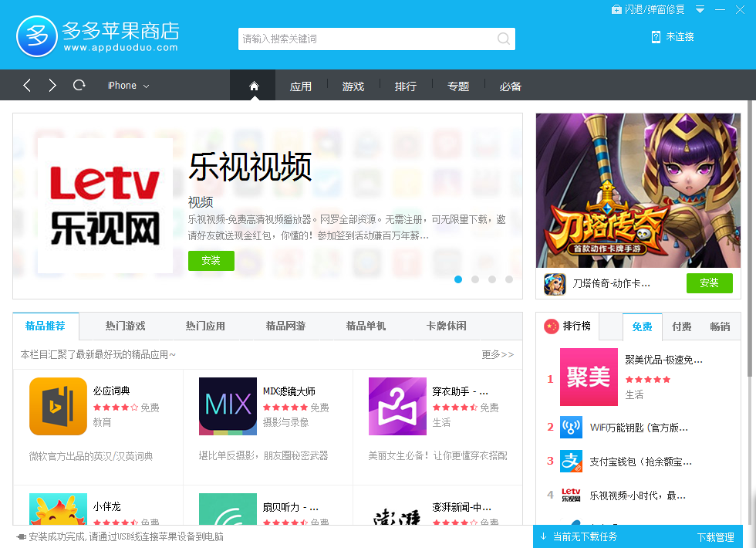Click the search magnifier icon
The image size is (756, 548).
pos(503,39)
